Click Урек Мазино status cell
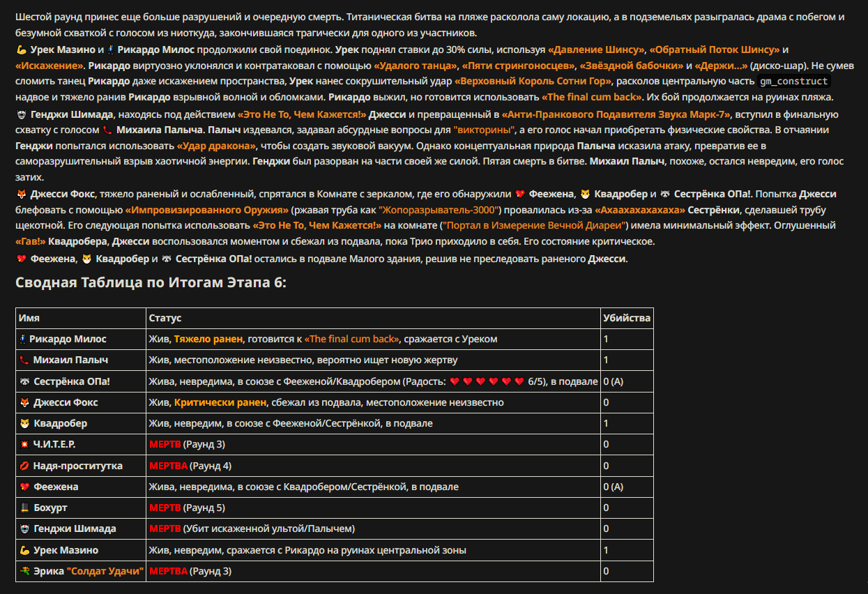The height and width of the screenshot is (594, 868). point(373,550)
